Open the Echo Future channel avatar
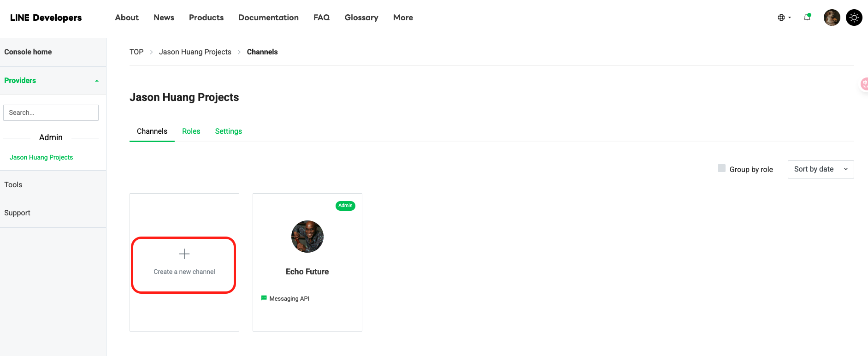Viewport: 868px width, 356px height. click(x=307, y=237)
